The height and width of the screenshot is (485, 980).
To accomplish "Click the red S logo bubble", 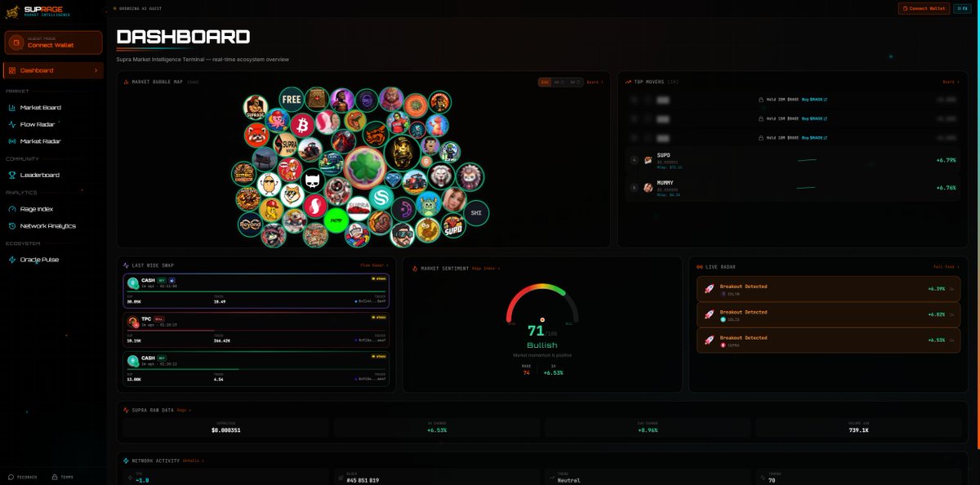I will pos(316,206).
